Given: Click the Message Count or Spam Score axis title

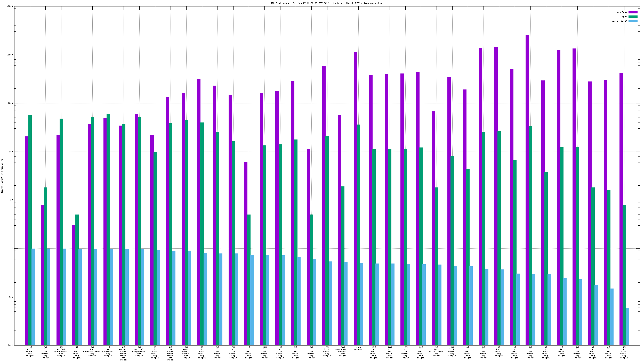Looking at the screenshot, I should [x=2, y=176].
